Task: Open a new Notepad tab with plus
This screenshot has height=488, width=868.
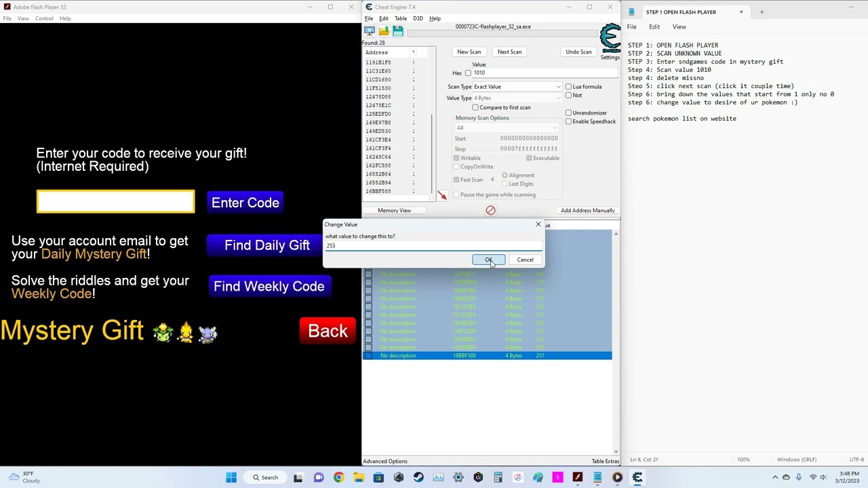Action: 762,12
